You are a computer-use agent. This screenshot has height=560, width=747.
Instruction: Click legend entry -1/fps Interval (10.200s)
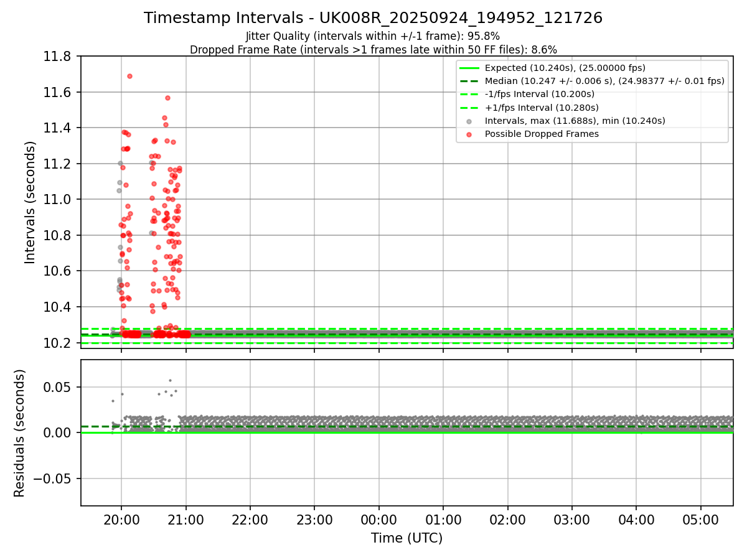coord(540,94)
